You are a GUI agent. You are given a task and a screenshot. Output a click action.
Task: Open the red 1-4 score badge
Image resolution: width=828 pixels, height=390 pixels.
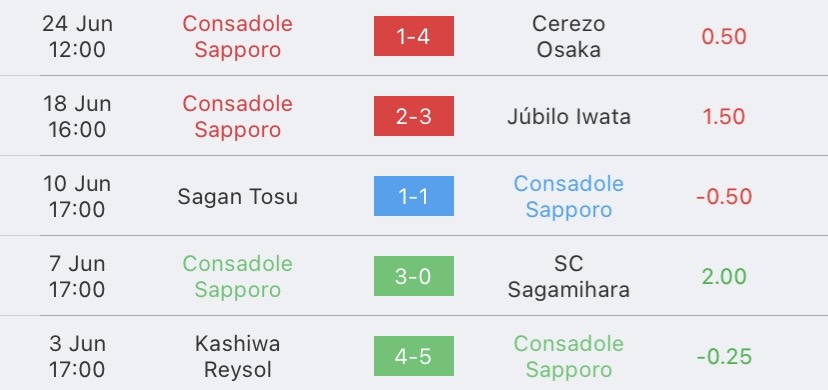tap(413, 36)
